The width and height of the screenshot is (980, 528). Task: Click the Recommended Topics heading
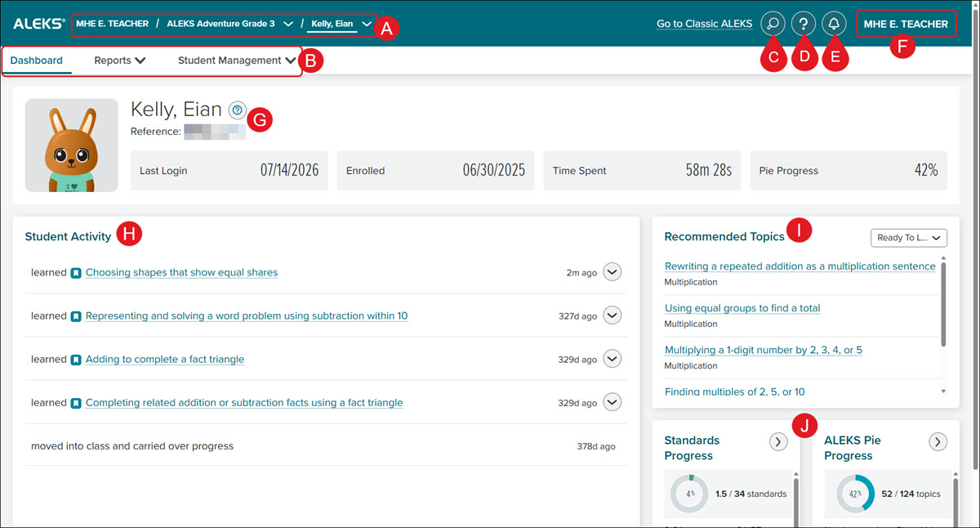[724, 236]
